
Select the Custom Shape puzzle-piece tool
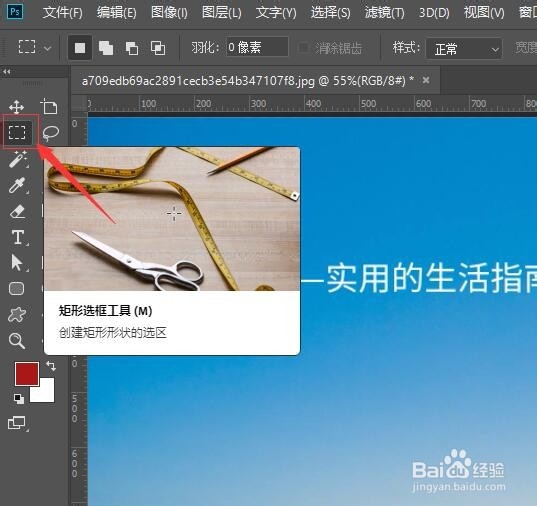[x=17, y=314]
